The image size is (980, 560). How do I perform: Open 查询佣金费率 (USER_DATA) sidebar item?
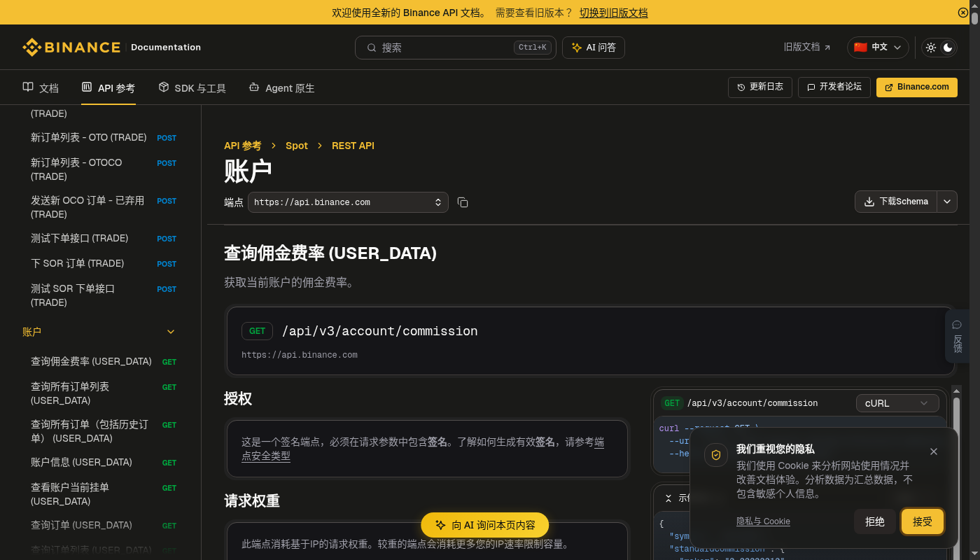(104, 362)
